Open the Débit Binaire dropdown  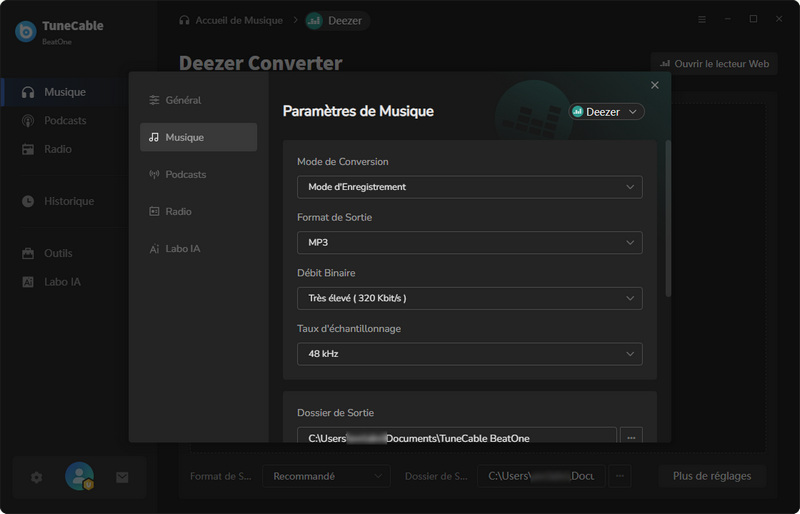[x=469, y=298]
